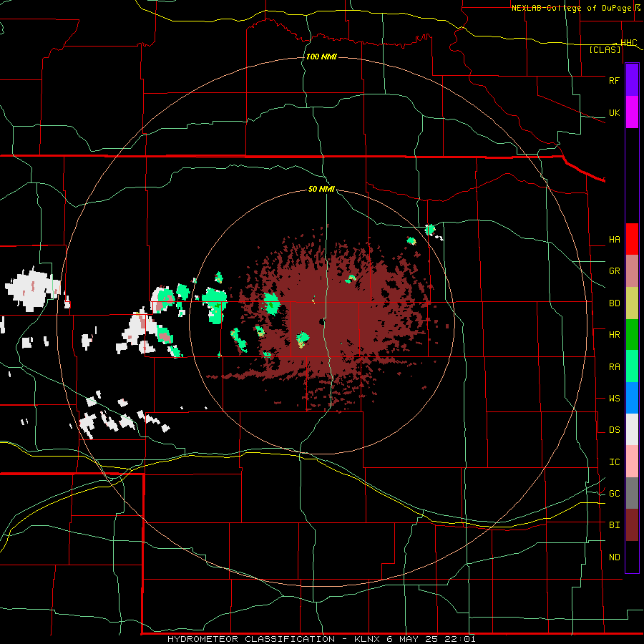
Task: Click the RF legend label
Action: tap(614, 80)
